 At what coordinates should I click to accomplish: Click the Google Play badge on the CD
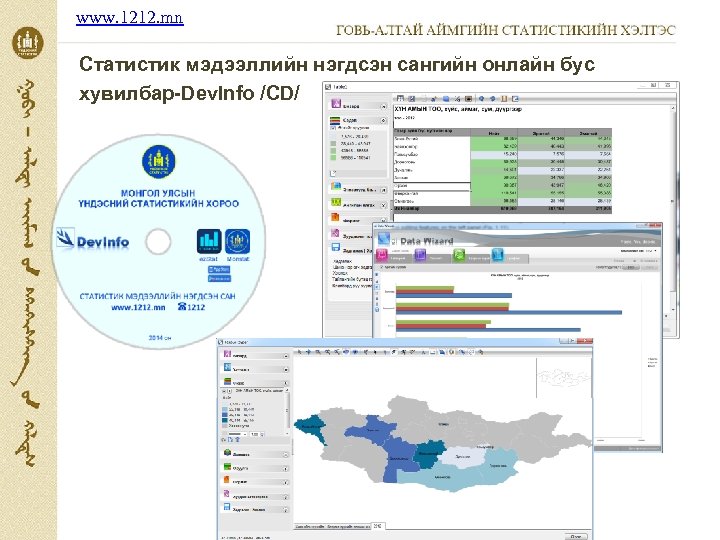(219, 278)
